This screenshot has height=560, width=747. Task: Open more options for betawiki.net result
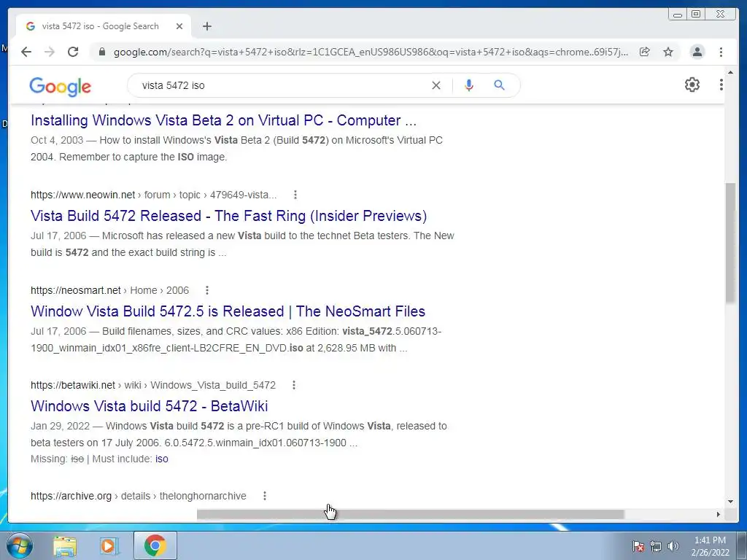click(x=294, y=385)
